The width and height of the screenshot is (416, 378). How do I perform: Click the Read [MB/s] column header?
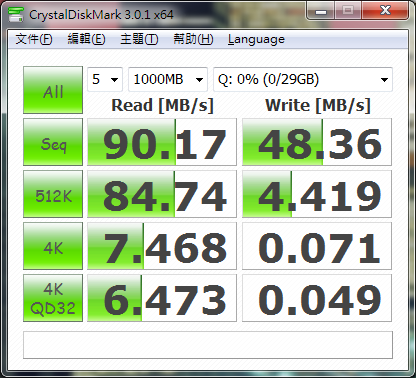[162, 105]
